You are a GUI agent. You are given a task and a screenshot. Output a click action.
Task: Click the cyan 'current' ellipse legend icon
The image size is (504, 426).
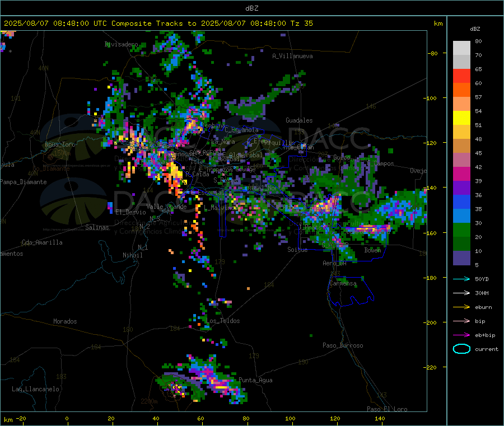click(461, 349)
